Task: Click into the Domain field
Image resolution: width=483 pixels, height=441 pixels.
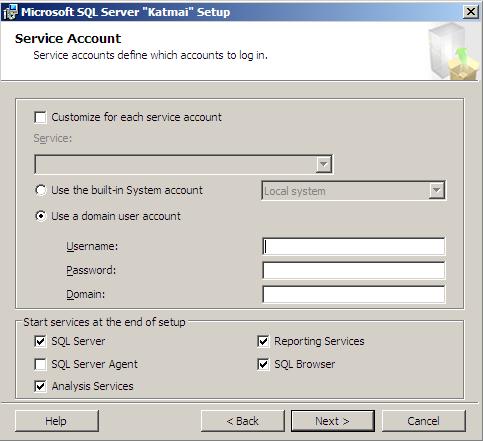Action: click(x=354, y=294)
